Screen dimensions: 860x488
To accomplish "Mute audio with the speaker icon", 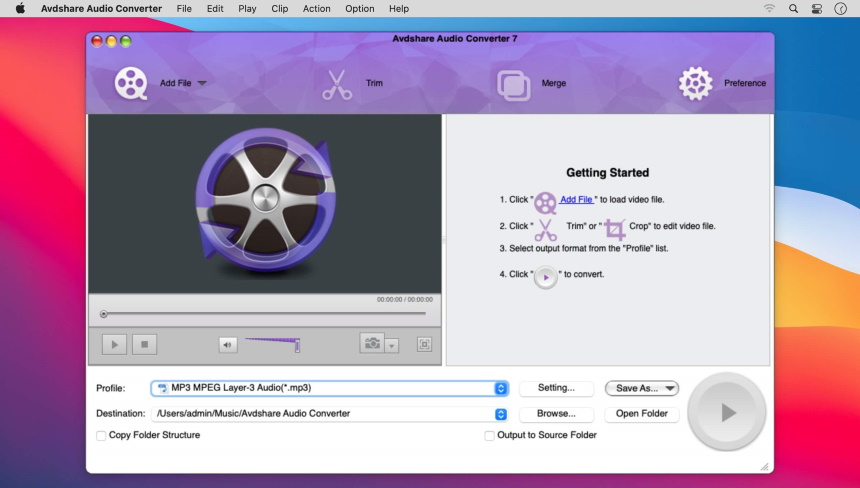I will pyautogui.click(x=228, y=345).
